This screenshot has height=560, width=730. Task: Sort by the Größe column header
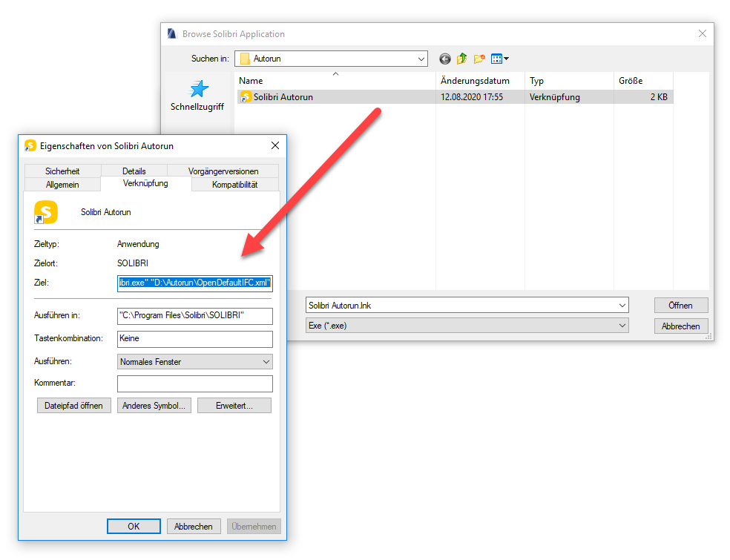pos(643,81)
